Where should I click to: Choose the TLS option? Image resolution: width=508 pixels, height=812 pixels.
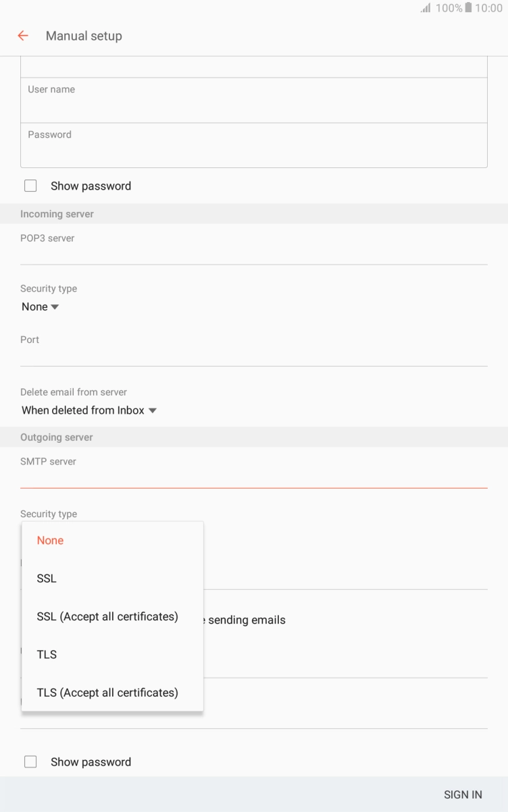click(x=47, y=654)
